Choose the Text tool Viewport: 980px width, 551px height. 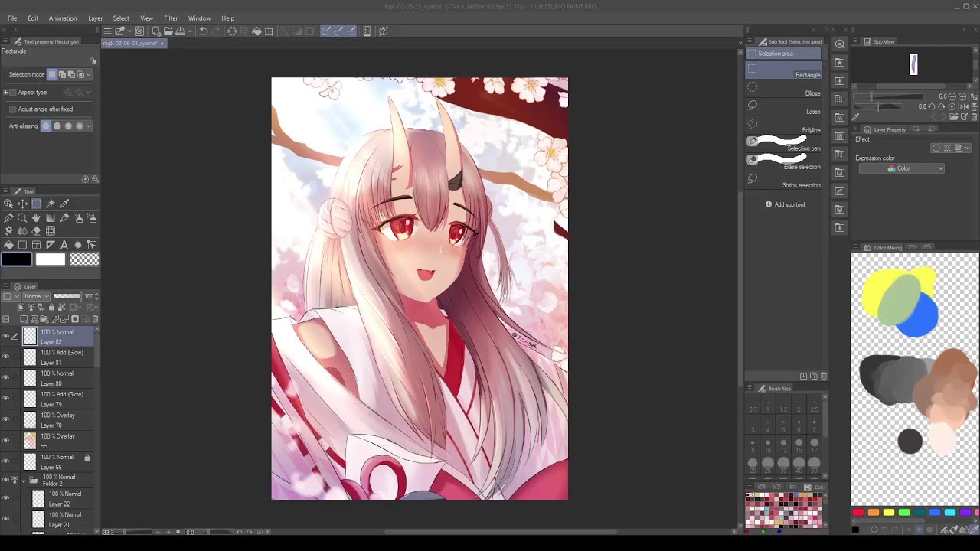pos(64,245)
